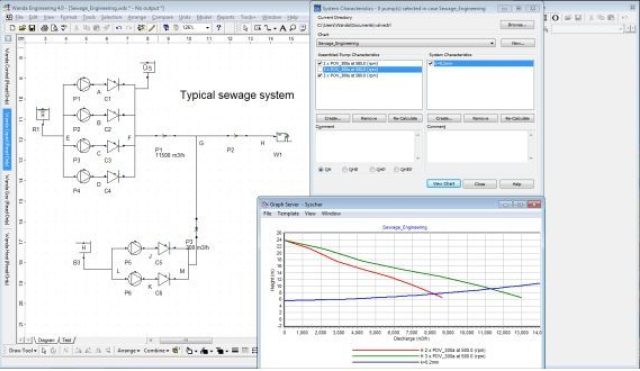Open the View menu in Graph Server
Viewport: 640px width, 371px height.
(x=310, y=214)
